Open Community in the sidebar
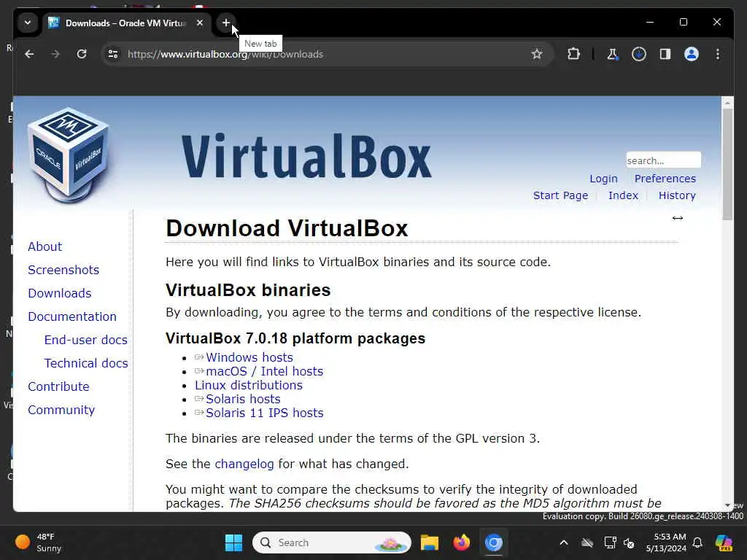747x560 pixels. click(61, 410)
